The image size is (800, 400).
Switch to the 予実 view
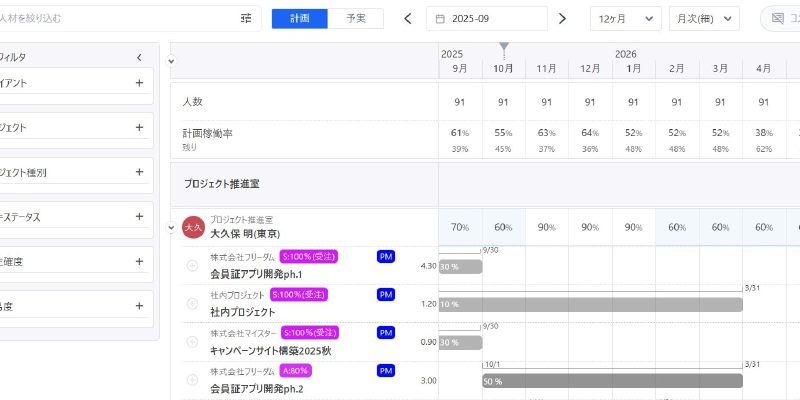coord(356,19)
